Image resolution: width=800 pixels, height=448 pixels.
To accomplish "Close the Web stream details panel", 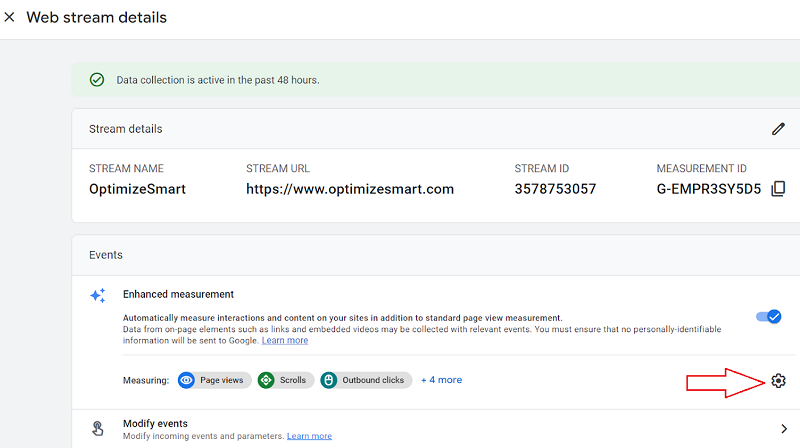I will click(x=9, y=17).
